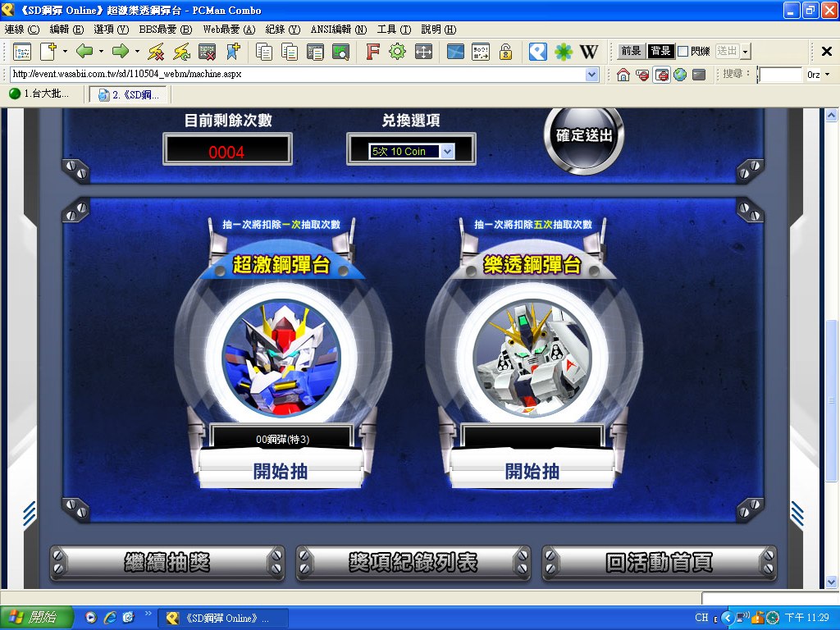This screenshot has height=630, width=840.
Task: Open Wikipedia with the W icon
Action: pyautogui.click(x=589, y=52)
